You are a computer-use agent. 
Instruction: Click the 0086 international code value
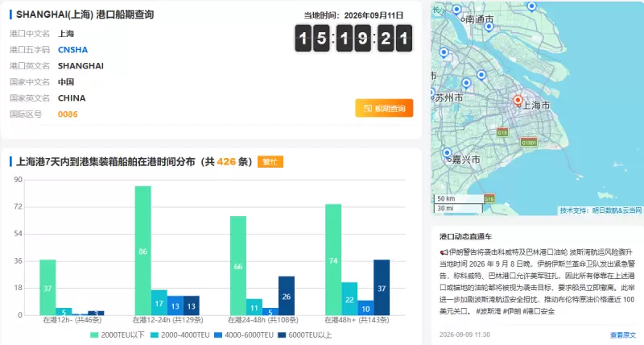coord(68,114)
